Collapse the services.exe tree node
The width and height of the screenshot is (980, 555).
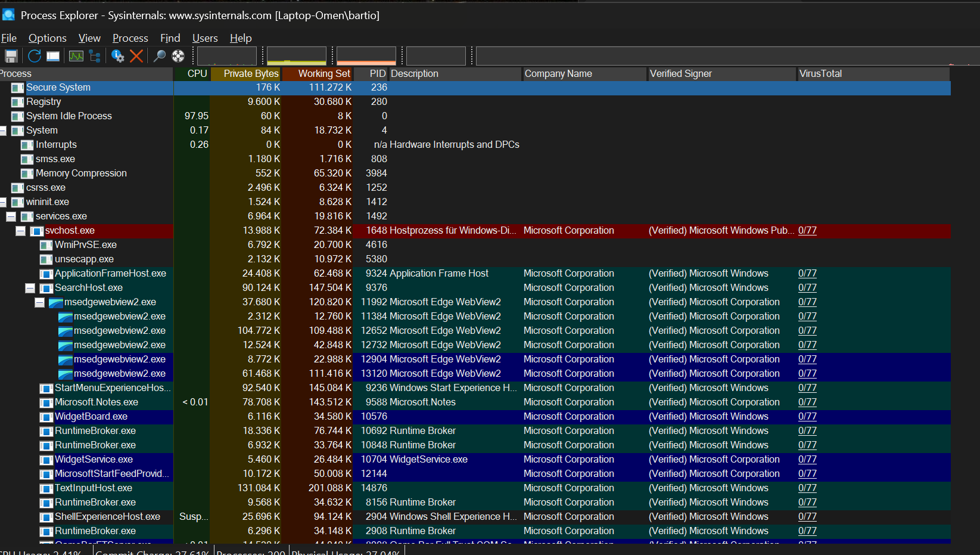[x=11, y=216]
